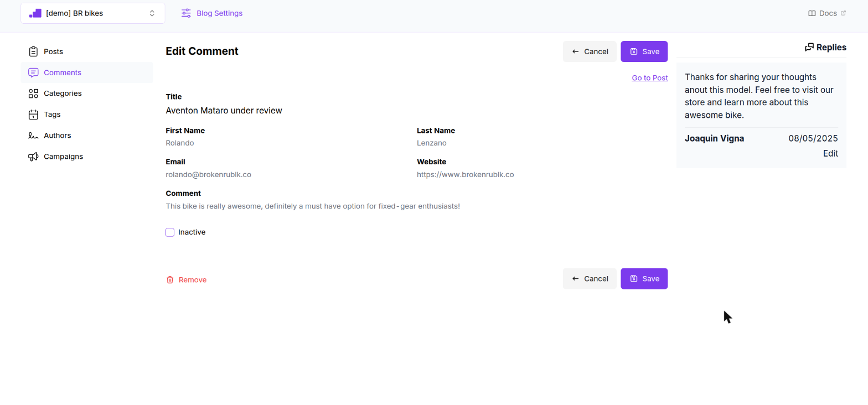Click the Posts clipboard icon
Image resolution: width=868 pixels, height=405 pixels.
tap(33, 51)
